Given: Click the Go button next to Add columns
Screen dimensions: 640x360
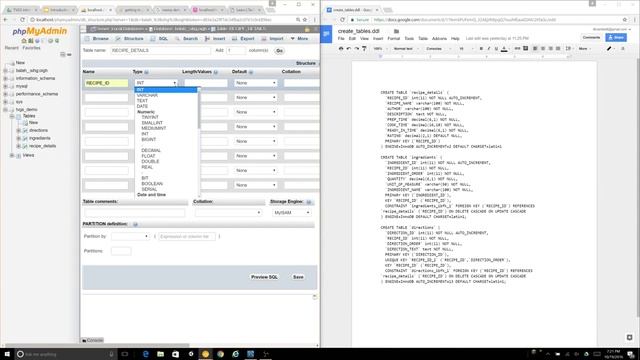Looking at the screenshot, I should pyautogui.click(x=280, y=51).
